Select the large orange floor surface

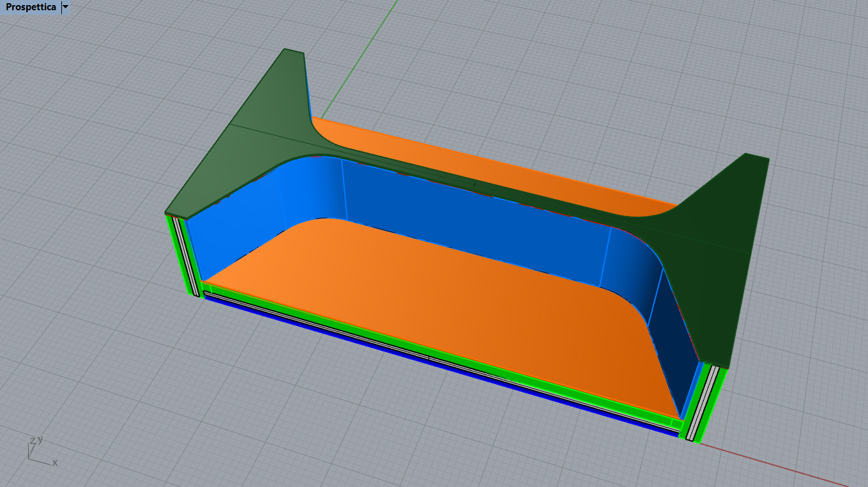434,307
